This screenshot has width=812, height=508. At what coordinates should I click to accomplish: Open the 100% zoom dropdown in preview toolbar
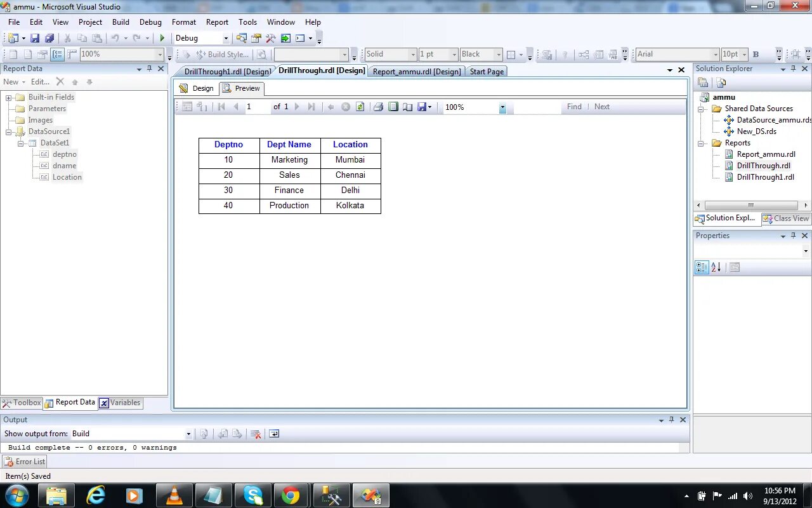pos(502,107)
